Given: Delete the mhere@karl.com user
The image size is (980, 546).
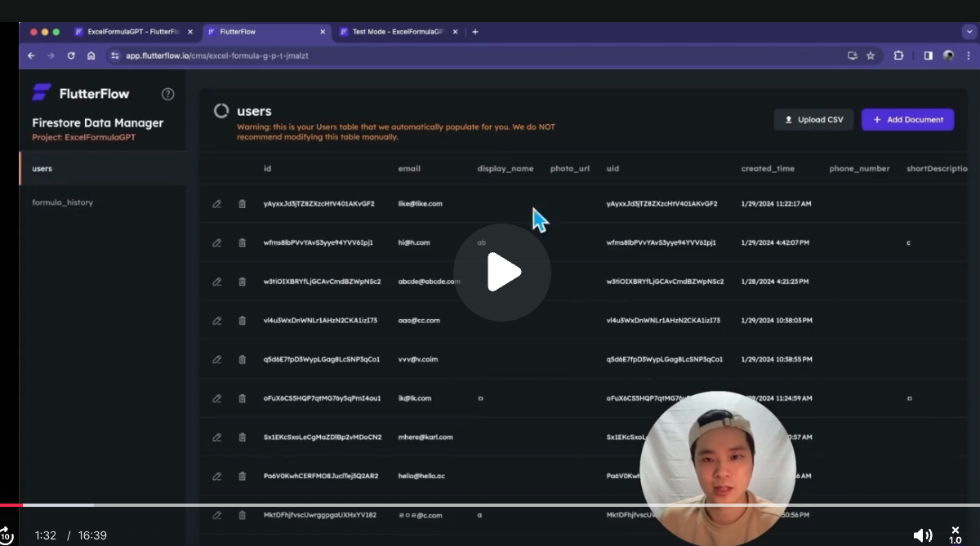Looking at the screenshot, I should coord(242,437).
